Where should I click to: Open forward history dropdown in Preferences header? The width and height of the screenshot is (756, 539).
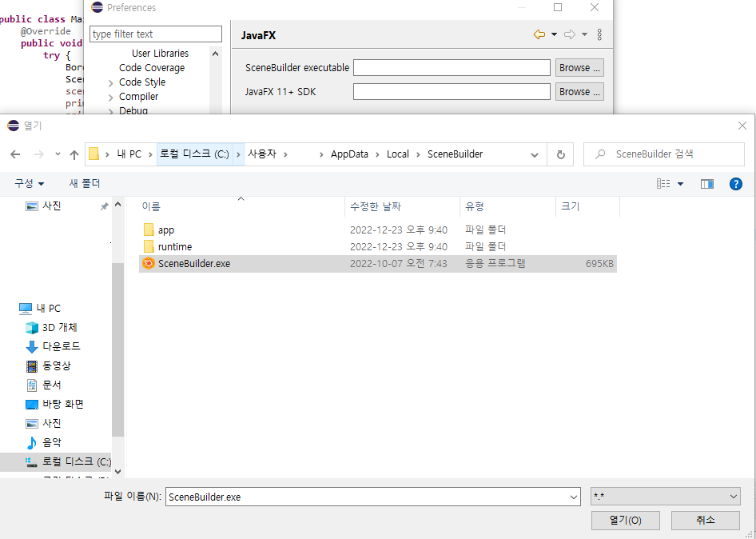click(x=584, y=34)
